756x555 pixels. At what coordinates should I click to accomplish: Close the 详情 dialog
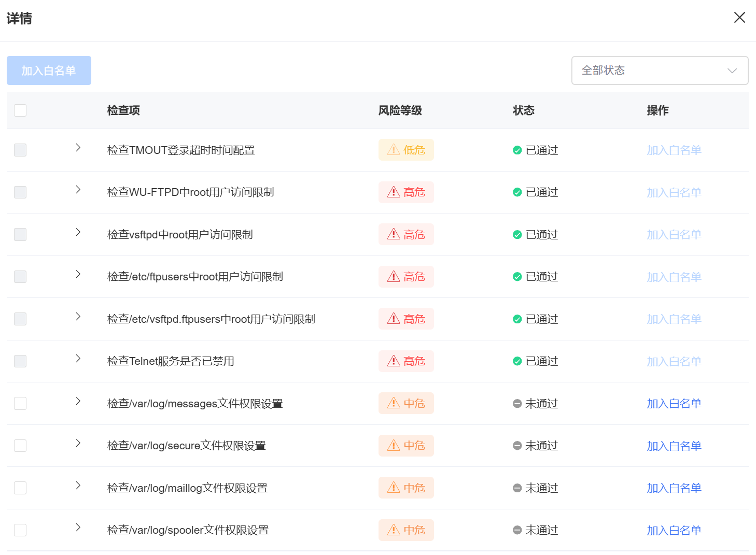pos(739,18)
